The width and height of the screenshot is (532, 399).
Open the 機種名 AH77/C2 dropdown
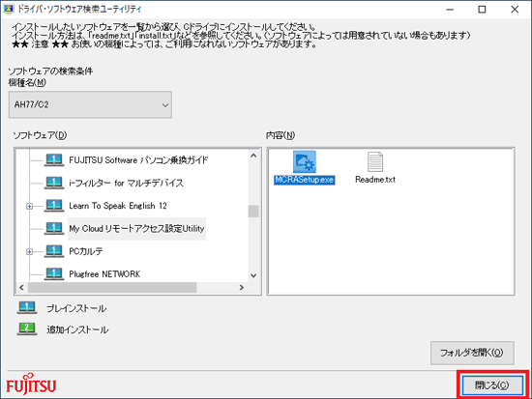[90, 104]
